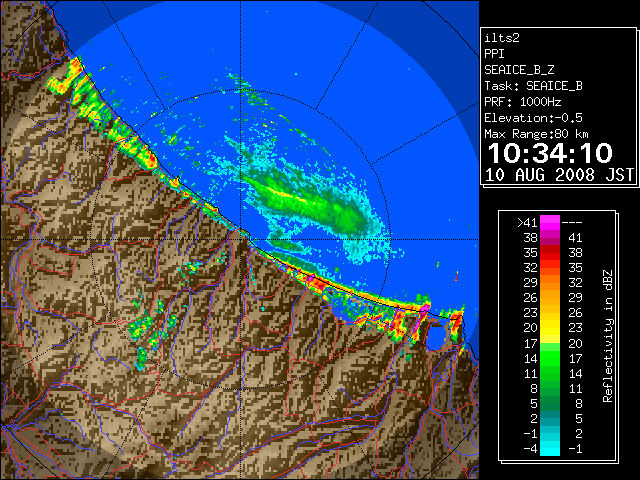This screenshot has width=640, height=480.
Task: Click the 'Task: SEAICE_B' line
Action: [x=533, y=86]
